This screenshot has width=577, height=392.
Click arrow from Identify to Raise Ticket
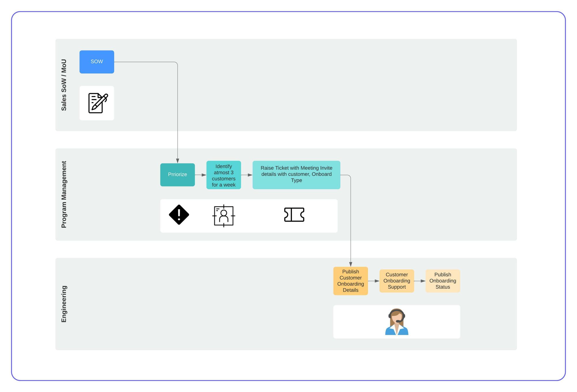[247, 175]
